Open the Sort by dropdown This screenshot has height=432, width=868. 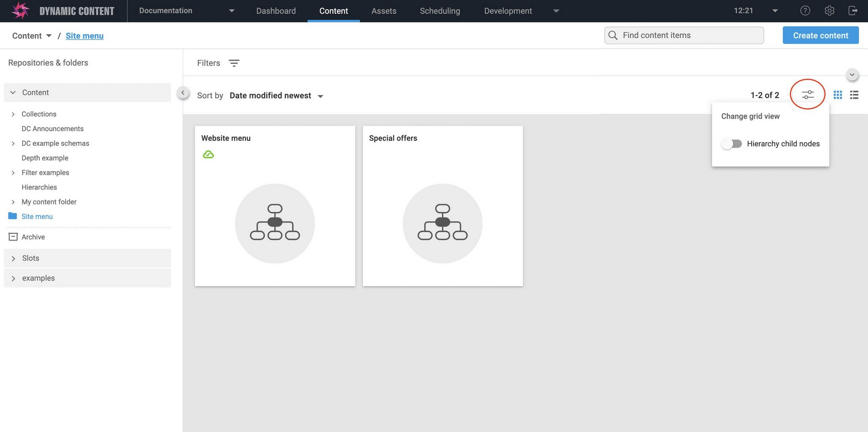point(276,96)
